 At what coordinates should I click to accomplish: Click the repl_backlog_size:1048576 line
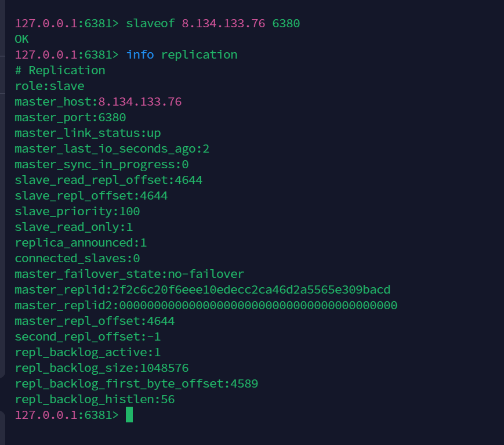(x=102, y=368)
